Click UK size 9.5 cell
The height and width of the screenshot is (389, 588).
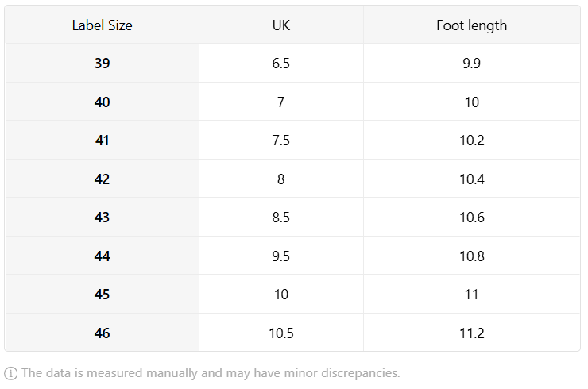point(280,256)
